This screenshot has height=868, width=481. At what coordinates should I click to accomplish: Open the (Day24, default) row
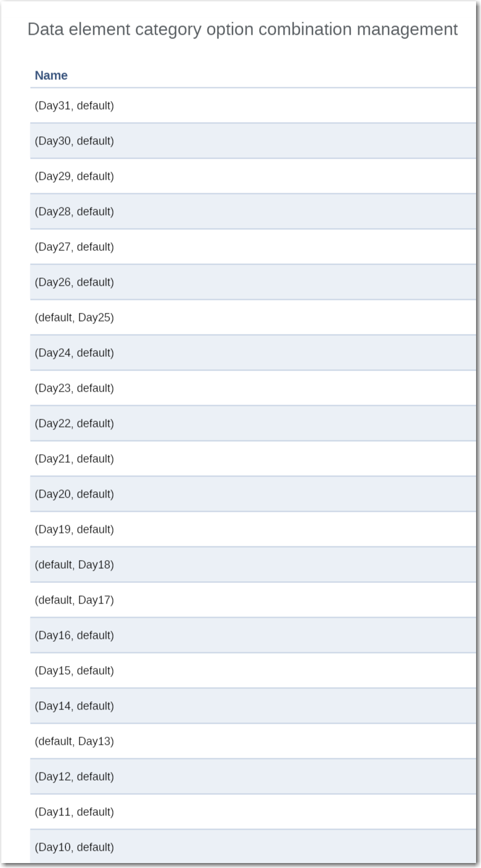[74, 353]
